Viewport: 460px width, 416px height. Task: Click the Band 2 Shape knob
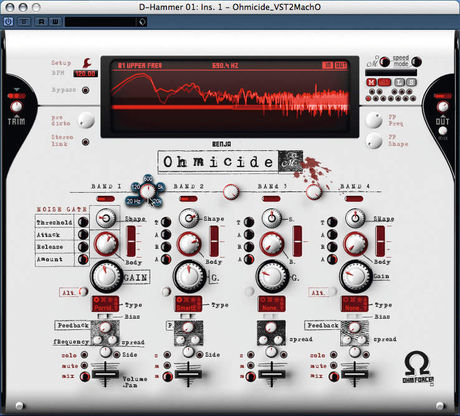click(189, 218)
